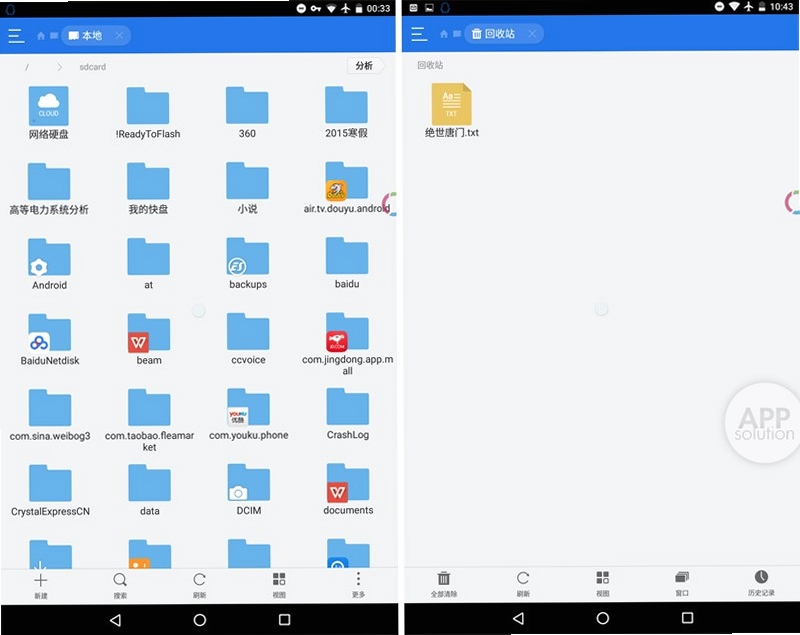Open the air.tv.douyu.android folder

pos(347,188)
